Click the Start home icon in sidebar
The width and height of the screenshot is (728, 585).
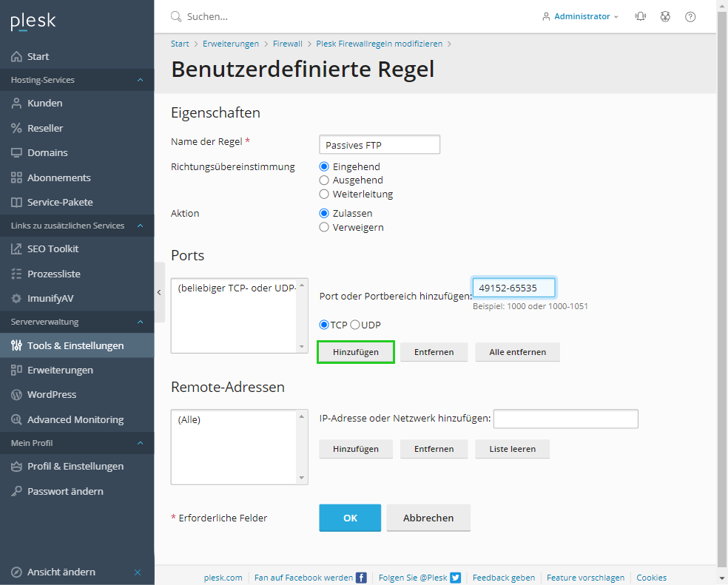tap(16, 57)
